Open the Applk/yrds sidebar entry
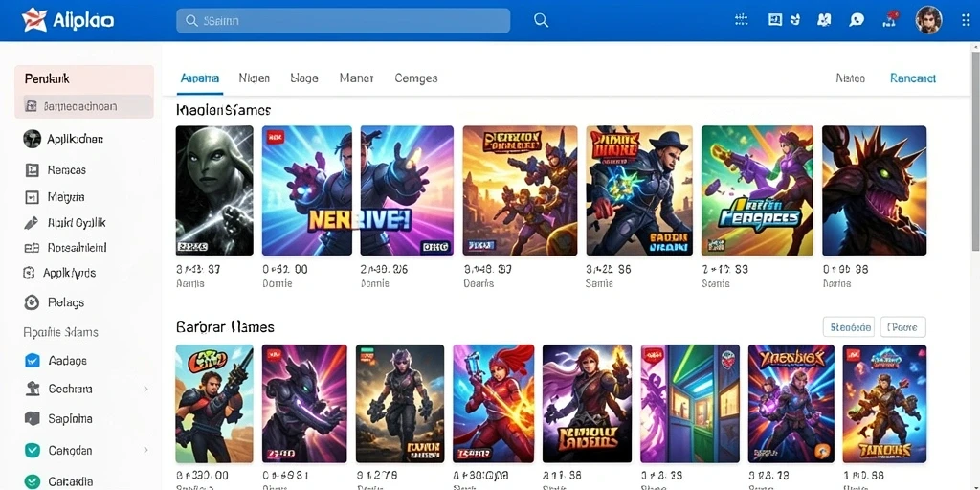Image resolution: width=980 pixels, height=490 pixels. [x=59, y=273]
